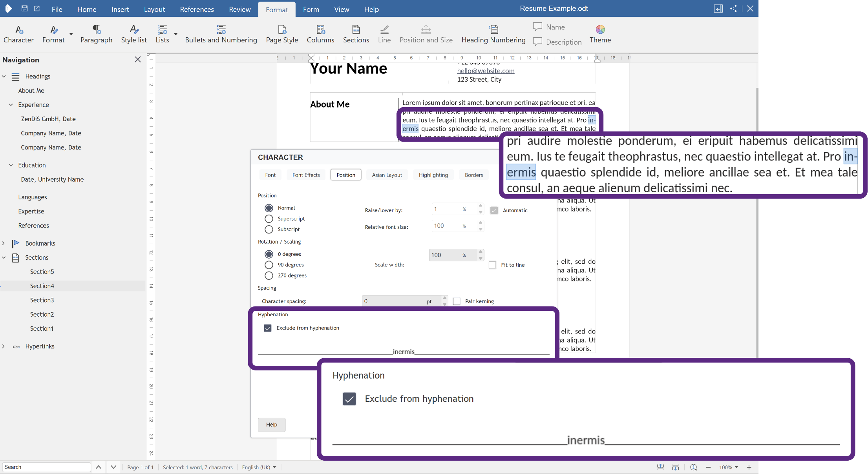Open the English (UK) language dropdown
Image resolution: width=868 pixels, height=474 pixels.
pos(259,467)
